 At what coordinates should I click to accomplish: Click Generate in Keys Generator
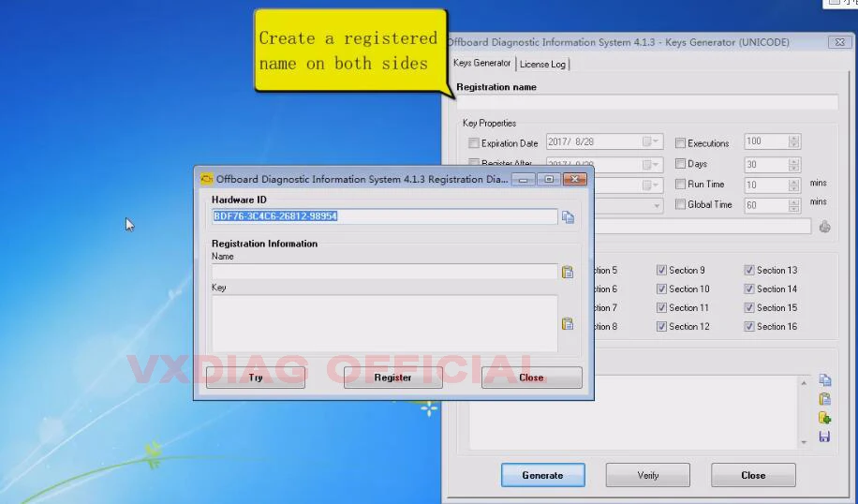coord(543,475)
